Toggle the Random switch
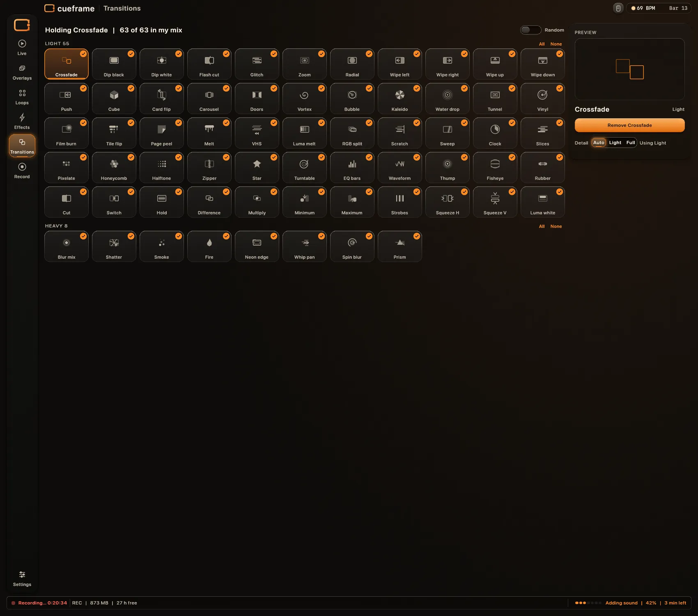The image size is (698, 616). click(530, 30)
